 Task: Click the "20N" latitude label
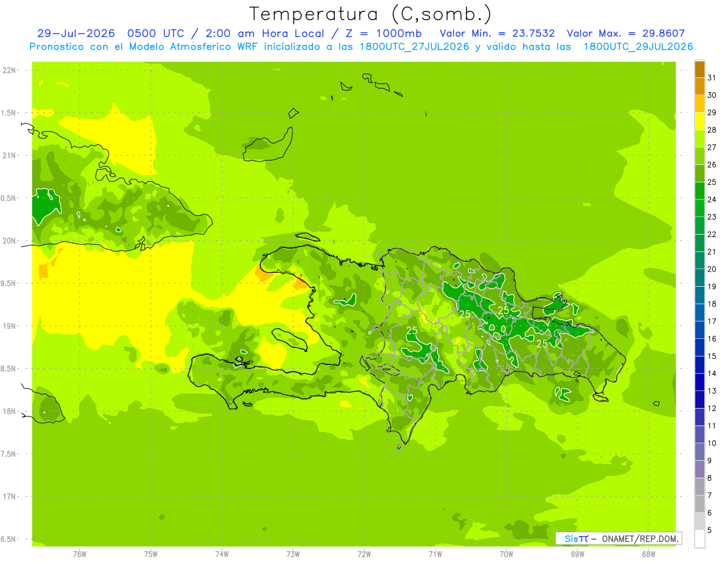tap(10, 241)
